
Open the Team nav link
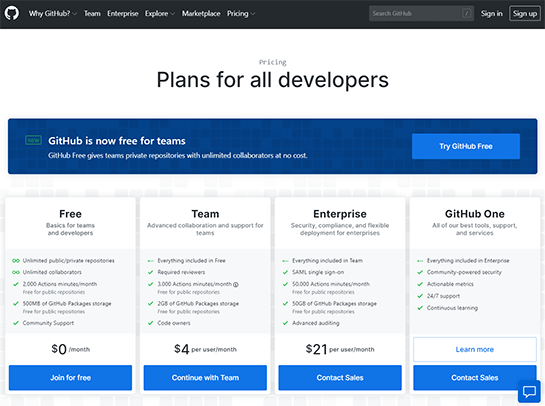92,14
